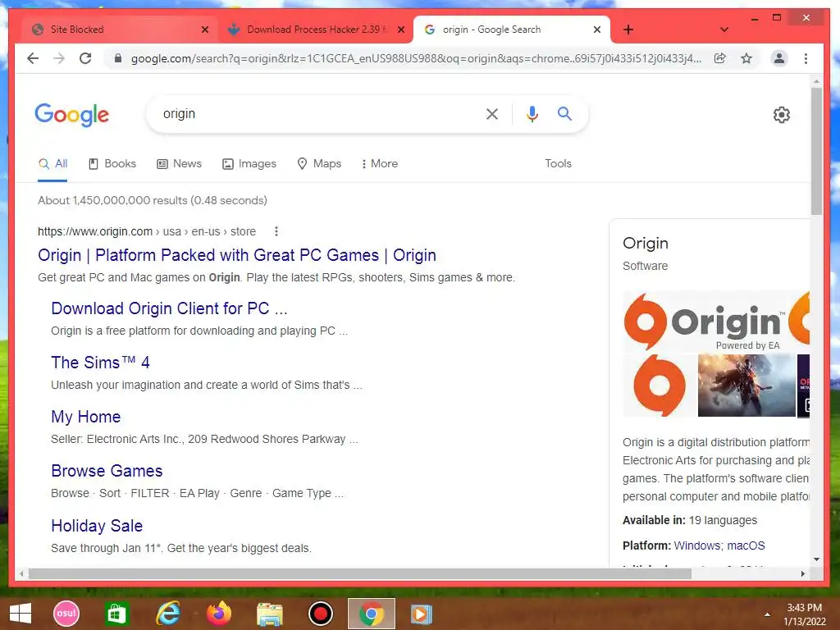
Task: Open the search Tools options
Action: coord(558,164)
